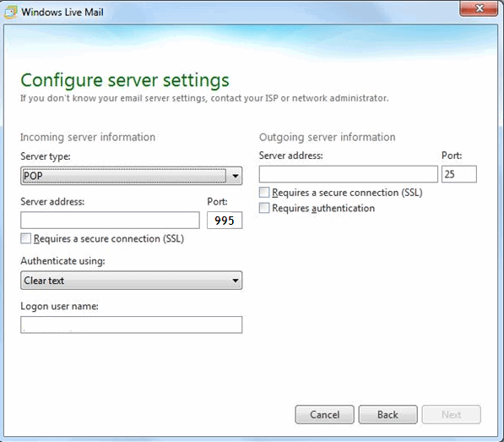Go Back to the previous step
This screenshot has width=504, height=442.
(x=388, y=414)
